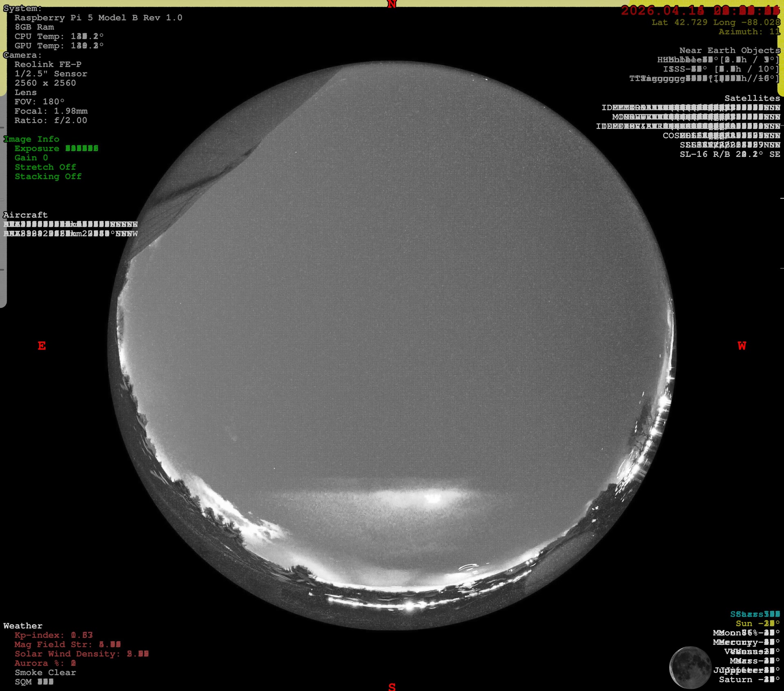Image resolution: width=784 pixels, height=691 pixels.
Task: Click the bright glow near the southern horizon
Action: (x=433, y=498)
